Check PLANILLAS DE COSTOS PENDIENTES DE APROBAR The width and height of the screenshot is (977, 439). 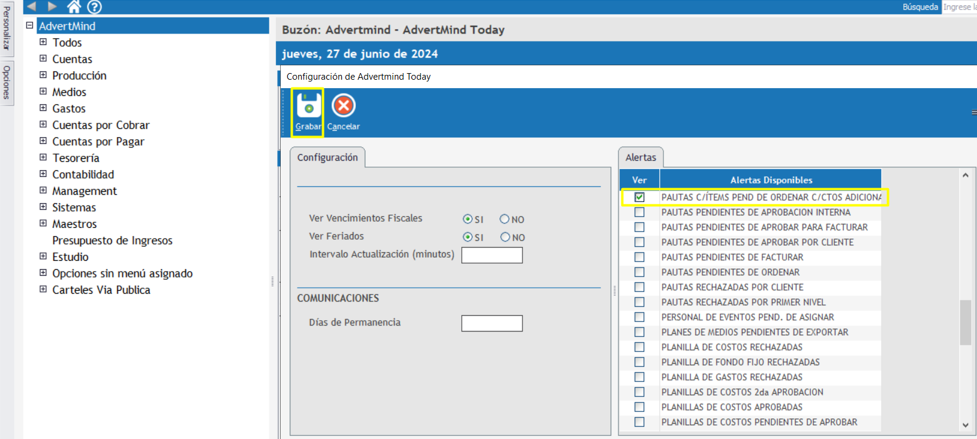[x=639, y=422]
